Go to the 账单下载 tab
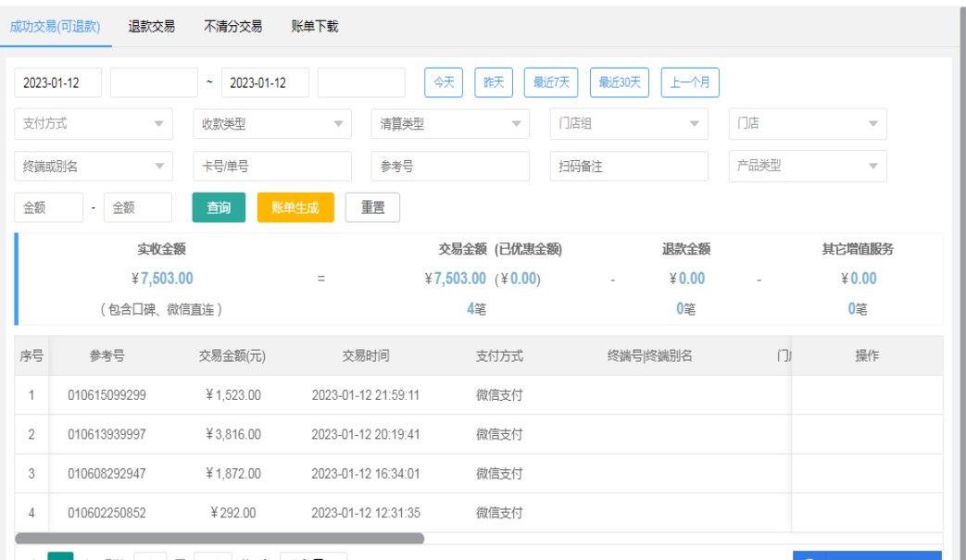This screenshot has width=966, height=560. 315,26
